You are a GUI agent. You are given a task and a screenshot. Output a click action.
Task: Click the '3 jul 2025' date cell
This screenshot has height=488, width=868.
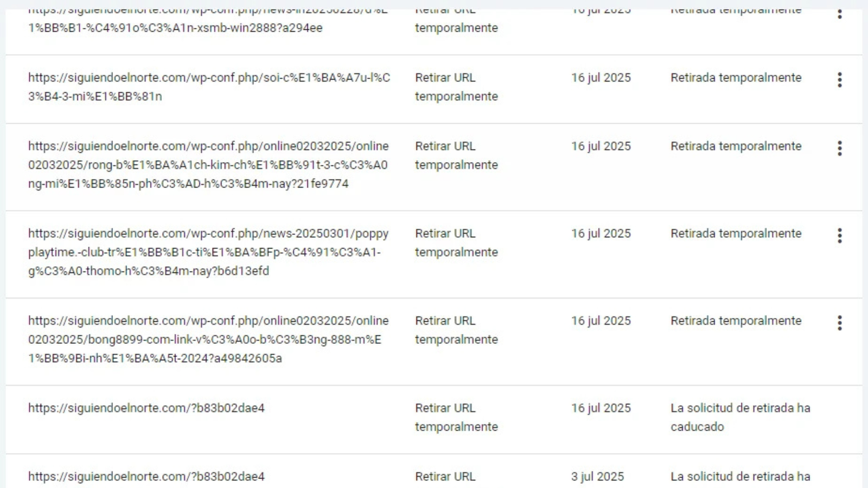pos(597,476)
